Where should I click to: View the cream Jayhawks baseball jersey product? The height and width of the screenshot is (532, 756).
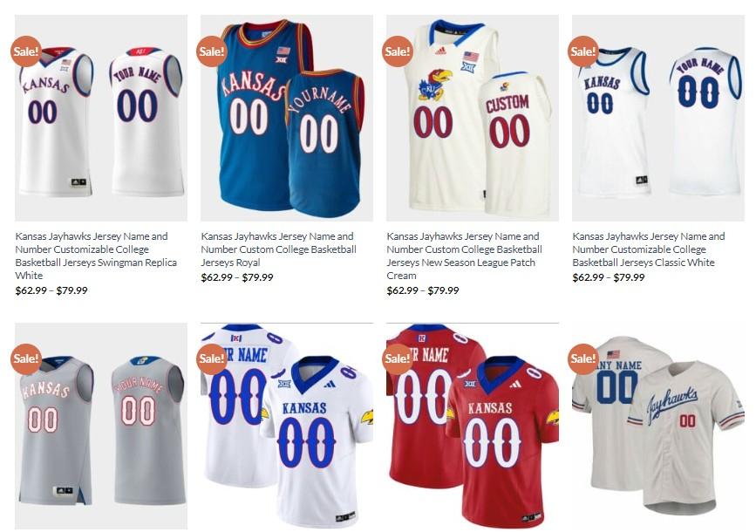pos(658,426)
